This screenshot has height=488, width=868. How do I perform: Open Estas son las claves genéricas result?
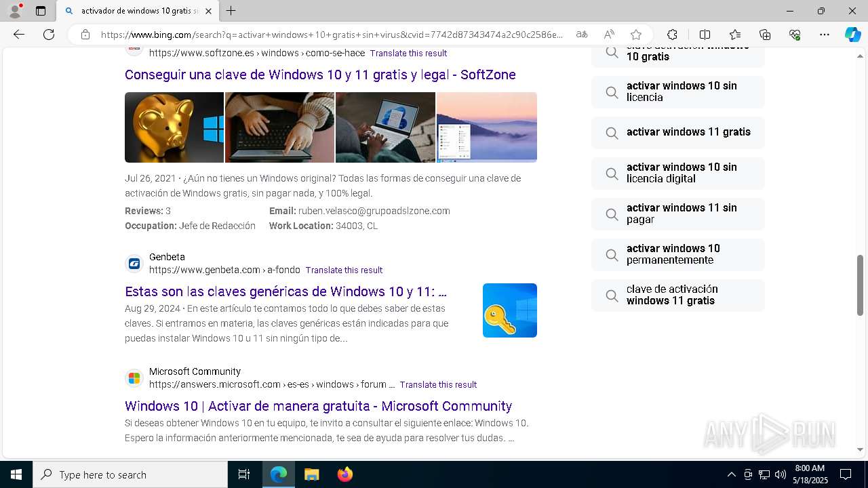(285, 291)
